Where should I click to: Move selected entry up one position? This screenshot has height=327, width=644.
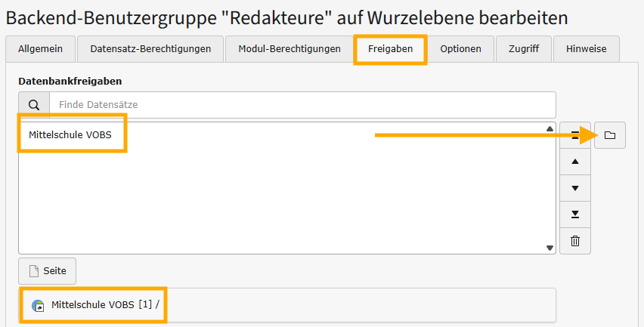click(x=575, y=162)
